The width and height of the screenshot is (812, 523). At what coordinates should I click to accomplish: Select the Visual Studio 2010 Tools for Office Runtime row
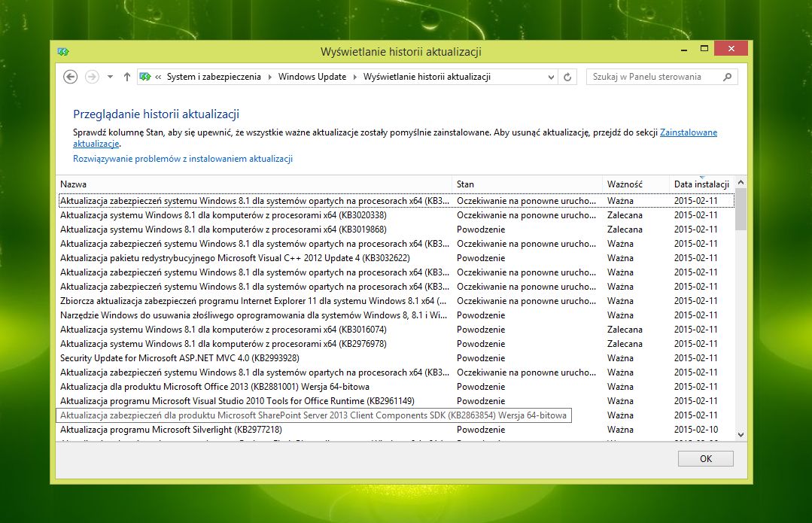click(x=396, y=401)
